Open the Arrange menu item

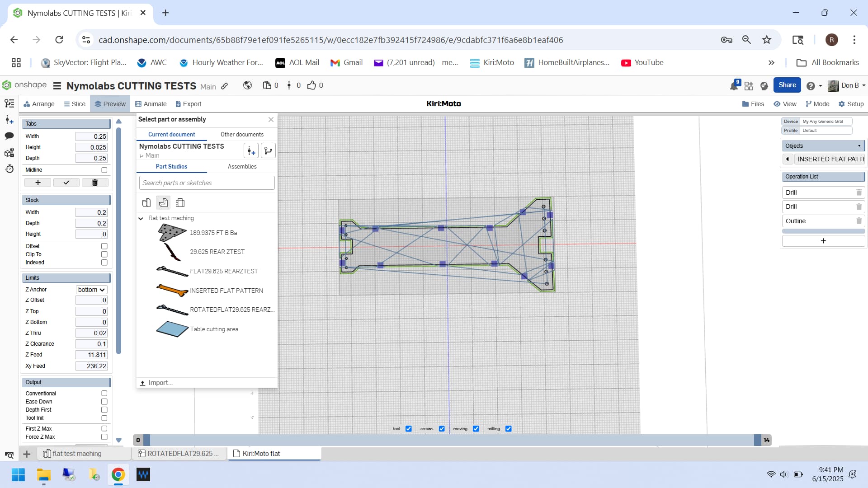(x=39, y=104)
